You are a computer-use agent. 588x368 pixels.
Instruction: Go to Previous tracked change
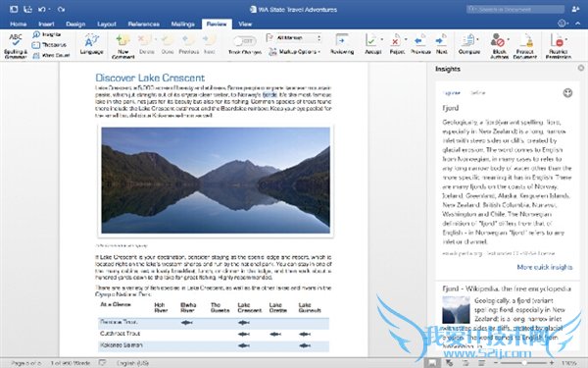click(x=420, y=44)
